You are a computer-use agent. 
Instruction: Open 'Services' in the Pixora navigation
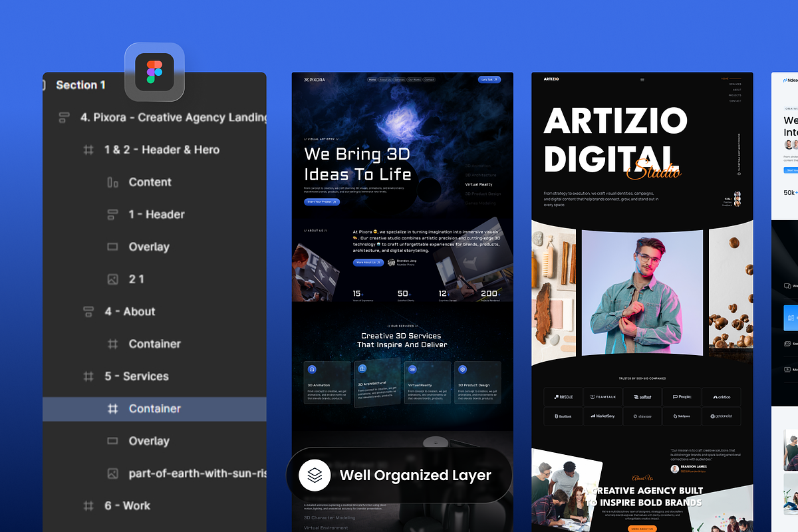pos(400,80)
